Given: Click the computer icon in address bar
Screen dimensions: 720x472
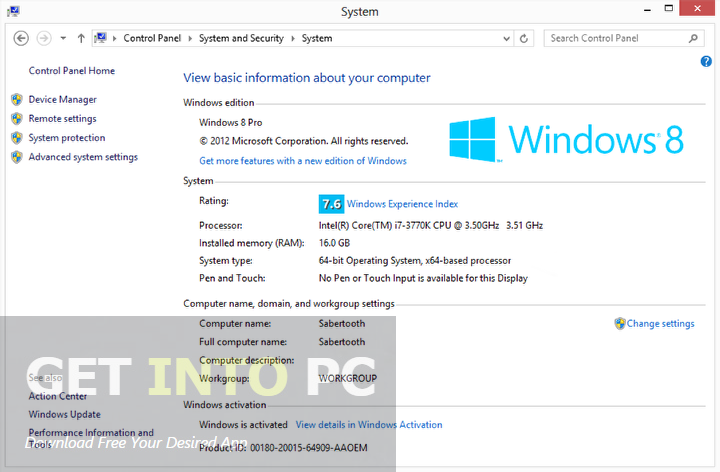Looking at the screenshot, I should coord(101,38).
